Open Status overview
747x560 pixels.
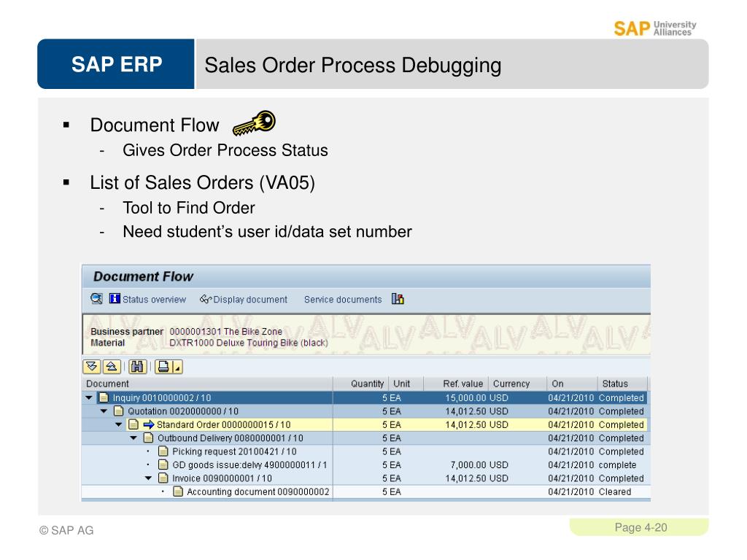154,300
